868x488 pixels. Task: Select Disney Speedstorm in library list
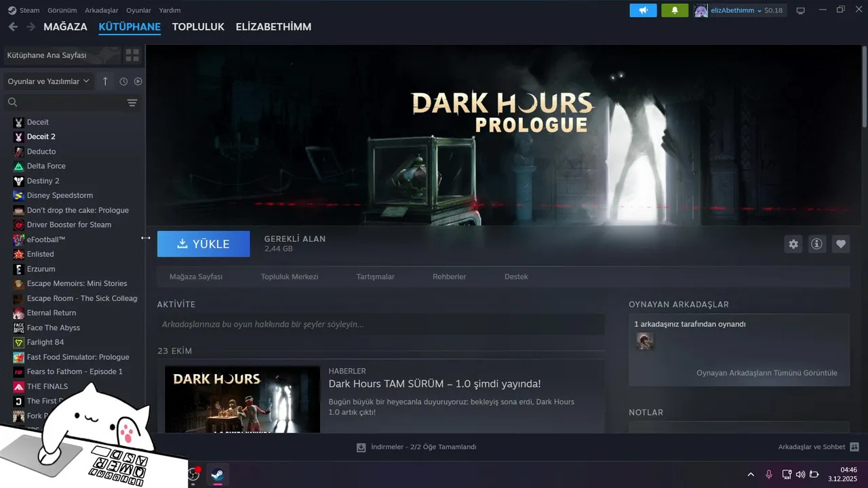(60, 196)
